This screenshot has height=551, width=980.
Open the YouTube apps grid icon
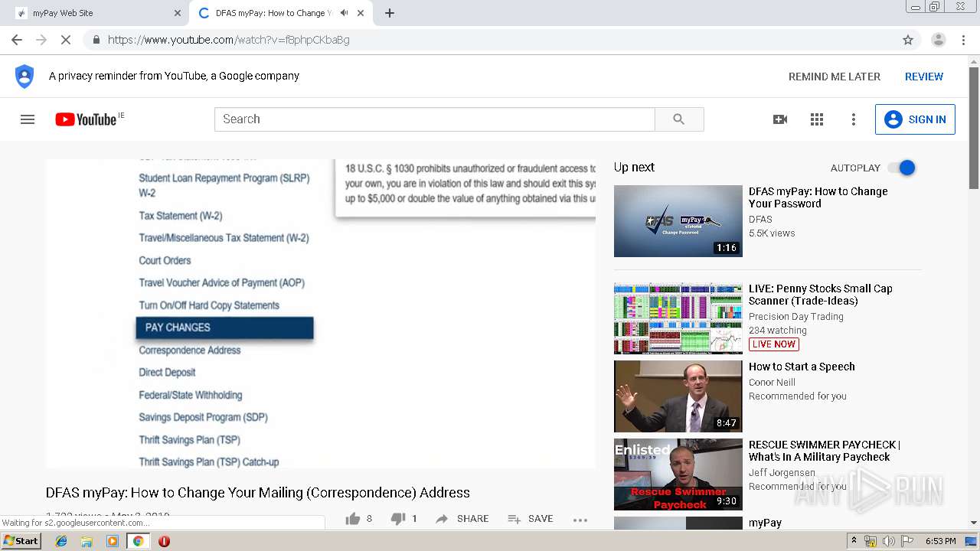click(x=817, y=119)
